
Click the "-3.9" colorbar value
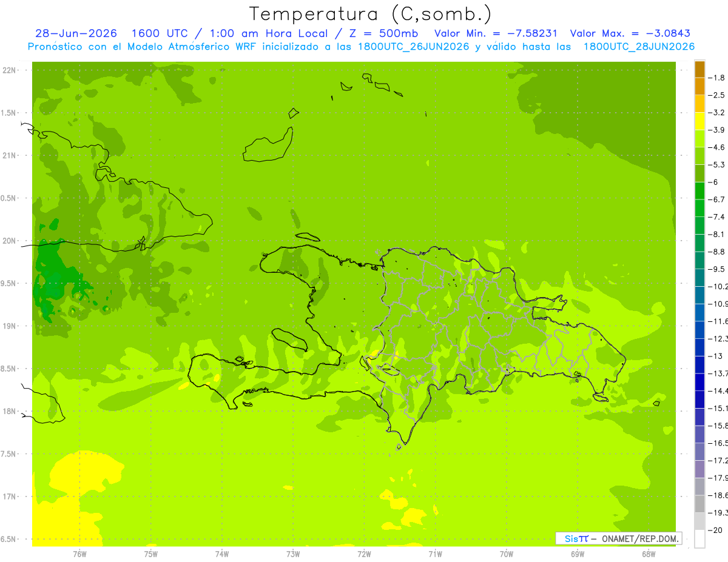pyautogui.click(x=717, y=130)
